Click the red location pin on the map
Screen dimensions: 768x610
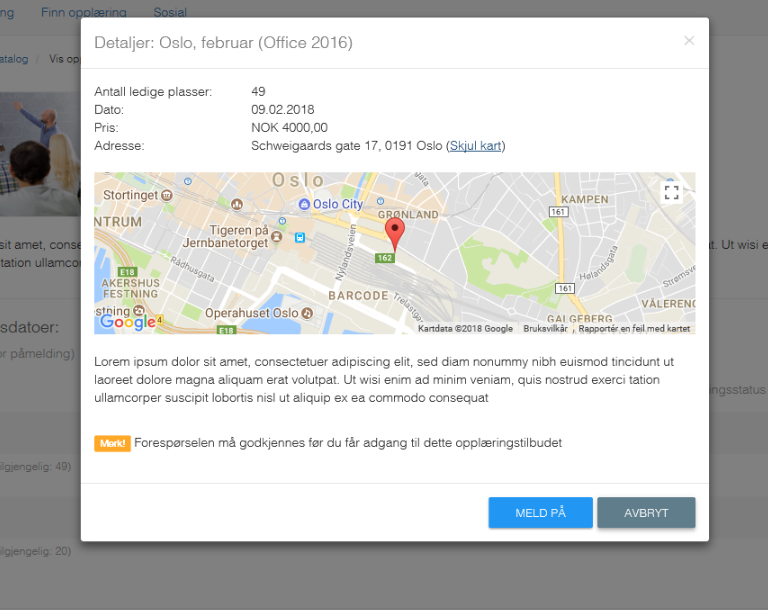[395, 233]
